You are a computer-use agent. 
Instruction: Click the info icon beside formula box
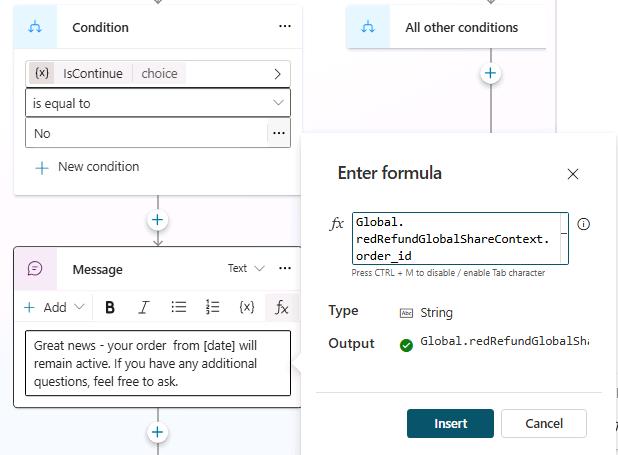pos(583,224)
